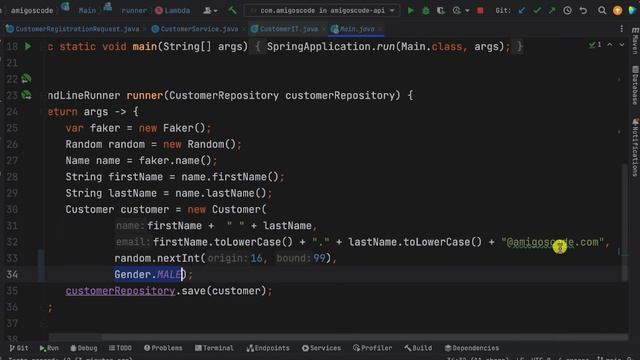Click "name.lastName()" on line 29

[220, 193]
